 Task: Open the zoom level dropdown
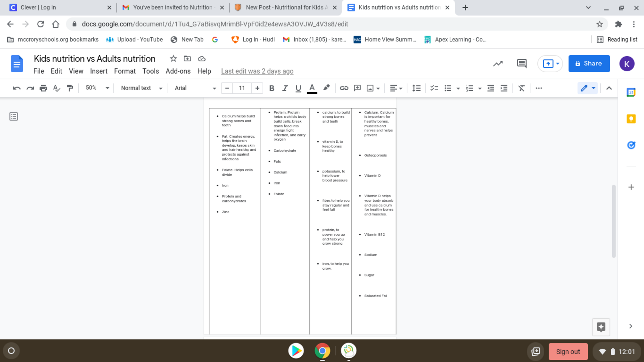tap(97, 88)
